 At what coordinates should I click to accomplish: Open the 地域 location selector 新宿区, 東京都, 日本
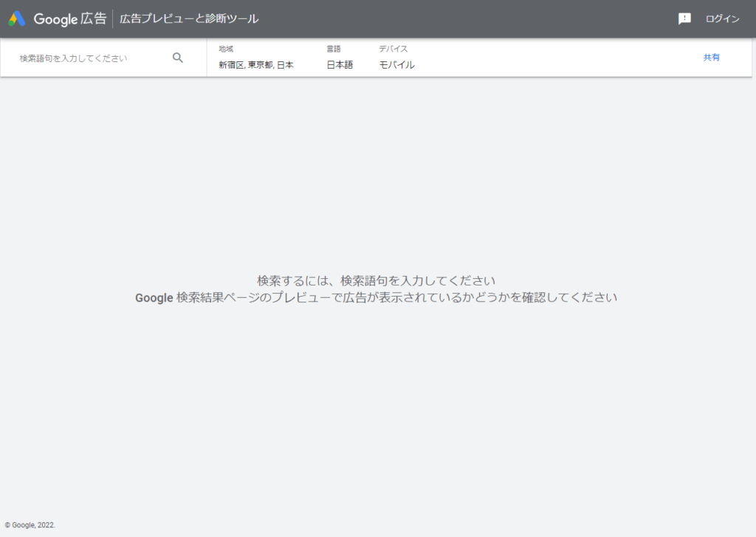pyautogui.click(x=256, y=58)
